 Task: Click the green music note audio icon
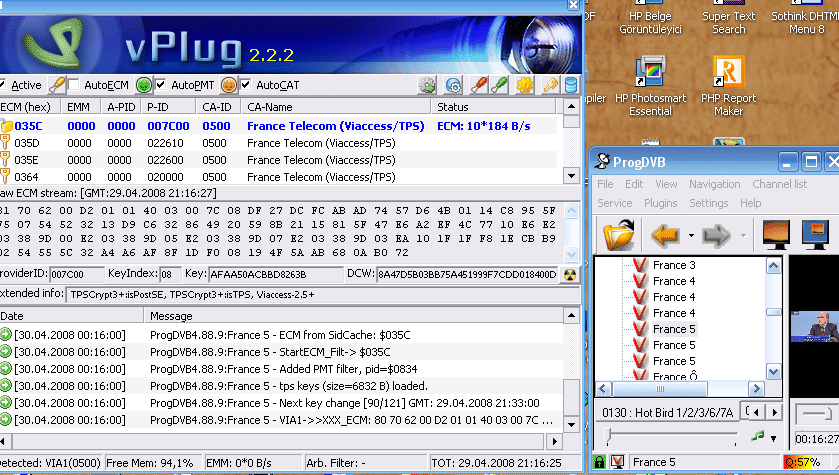[x=757, y=436]
